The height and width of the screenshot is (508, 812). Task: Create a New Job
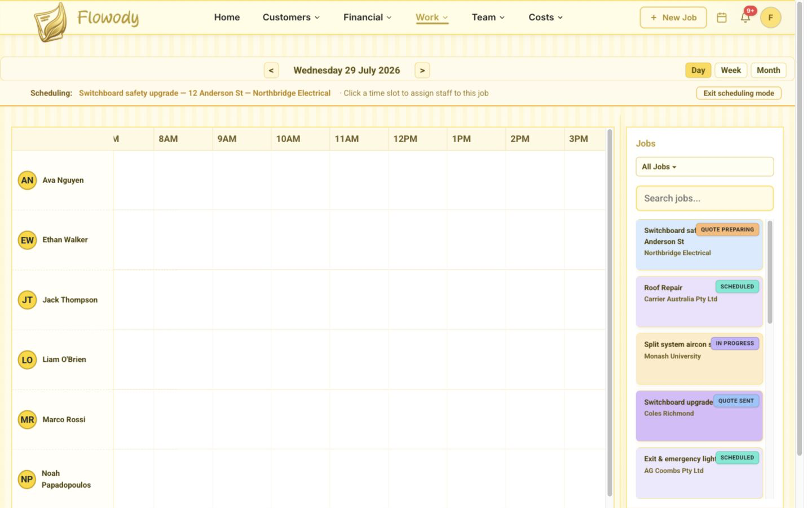click(673, 17)
